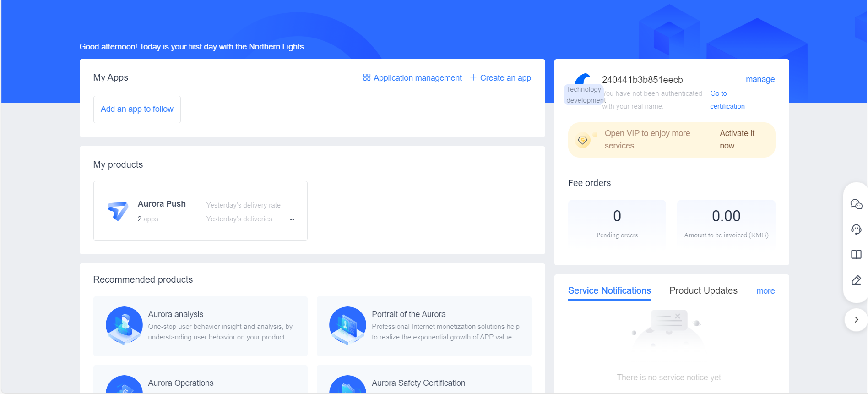This screenshot has height=394, width=868.
Task: Click the Good afternoon greeting text
Action: (x=191, y=47)
